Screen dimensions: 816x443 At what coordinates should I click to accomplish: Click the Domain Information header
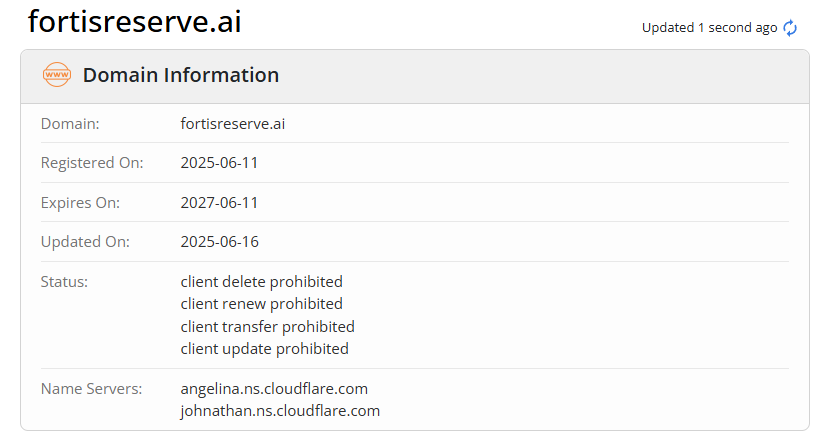point(180,75)
